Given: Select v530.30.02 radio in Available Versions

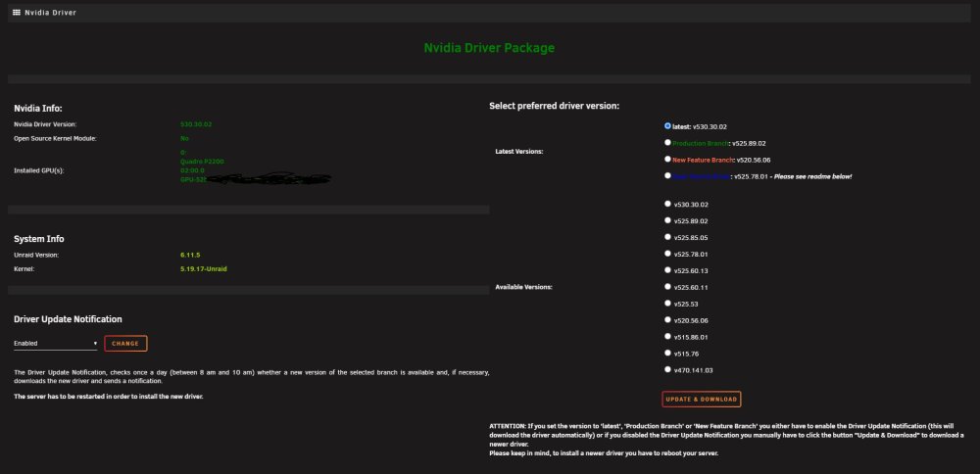Looking at the screenshot, I should 667,204.
